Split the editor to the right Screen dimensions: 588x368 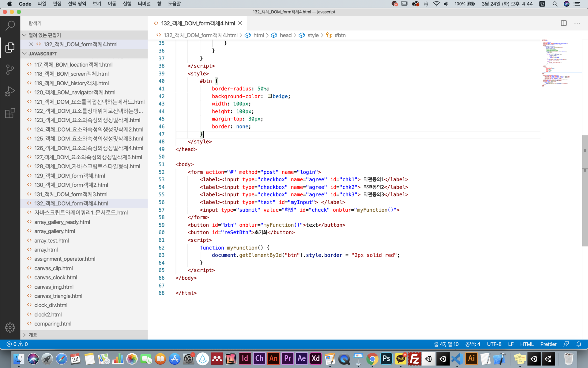563,23
